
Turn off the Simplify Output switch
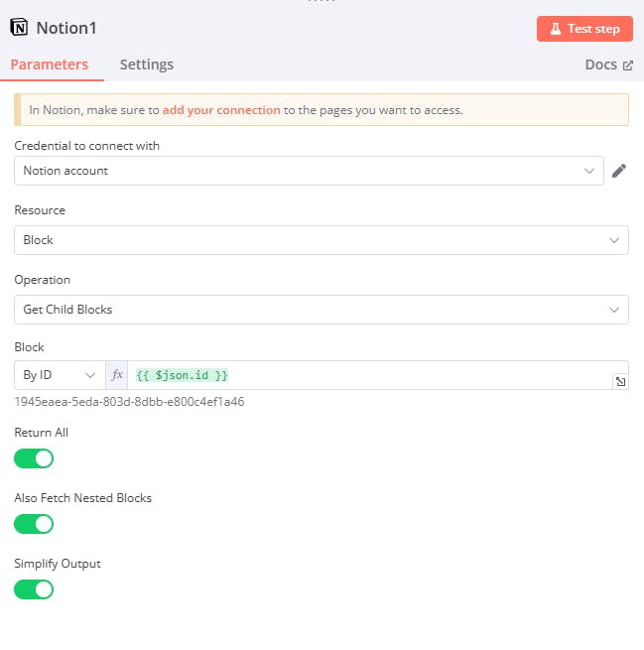[x=34, y=589]
